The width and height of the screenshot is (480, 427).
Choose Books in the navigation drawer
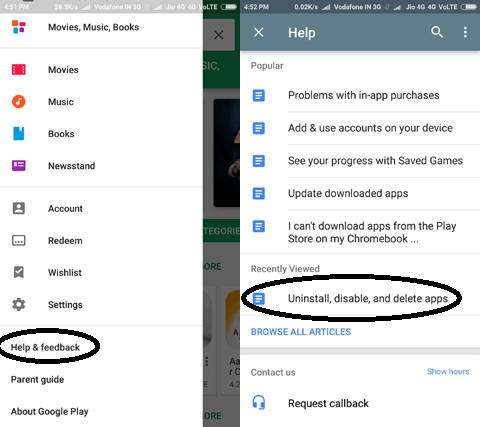click(x=101, y=134)
